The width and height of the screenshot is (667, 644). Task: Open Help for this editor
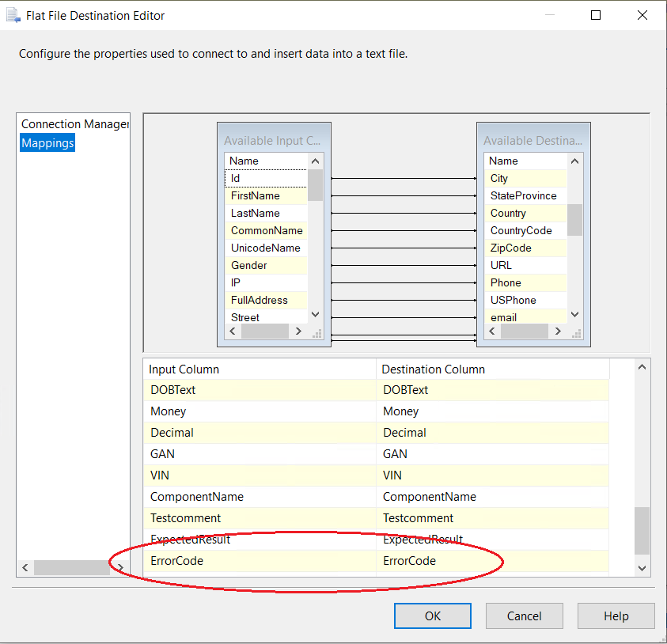(x=616, y=616)
